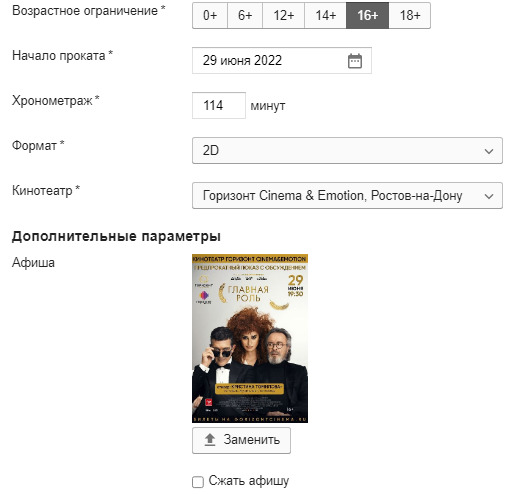Pick the 16+ age rating button
The height and width of the screenshot is (494, 509).
point(368,15)
